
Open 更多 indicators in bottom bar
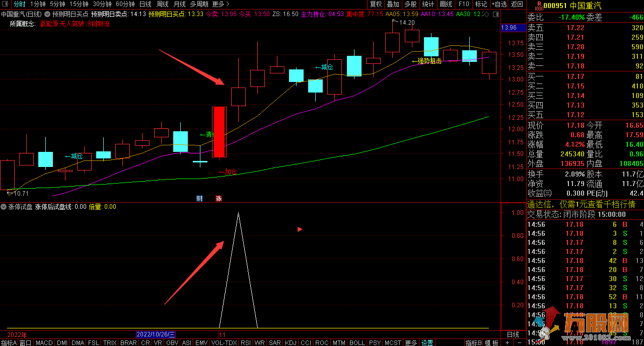point(411,342)
